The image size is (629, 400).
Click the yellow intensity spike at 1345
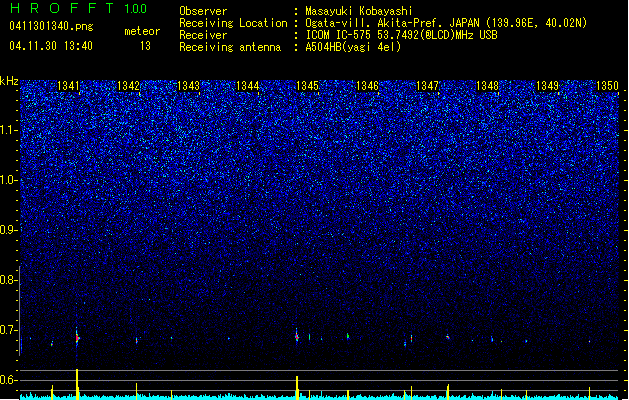point(297,387)
